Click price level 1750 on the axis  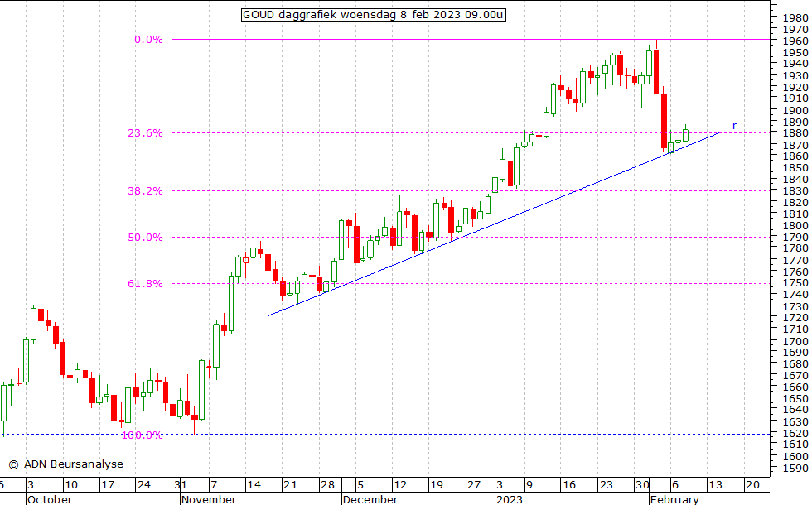coord(795,283)
